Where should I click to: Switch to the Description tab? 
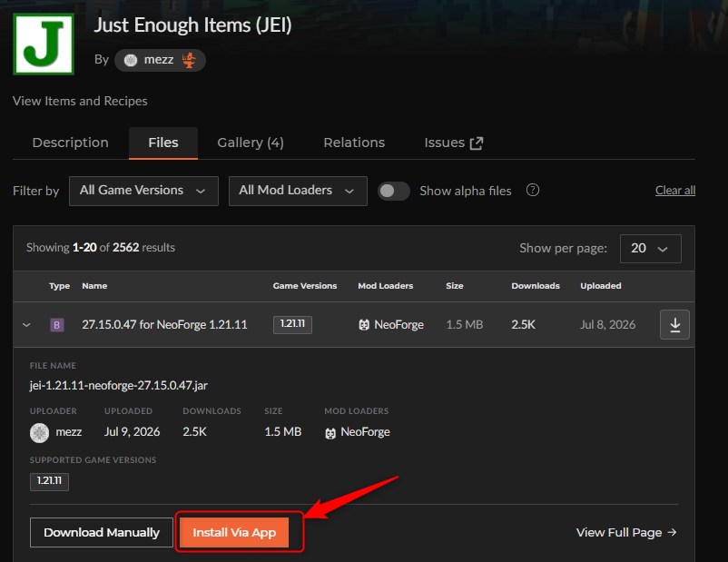coord(71,143)
